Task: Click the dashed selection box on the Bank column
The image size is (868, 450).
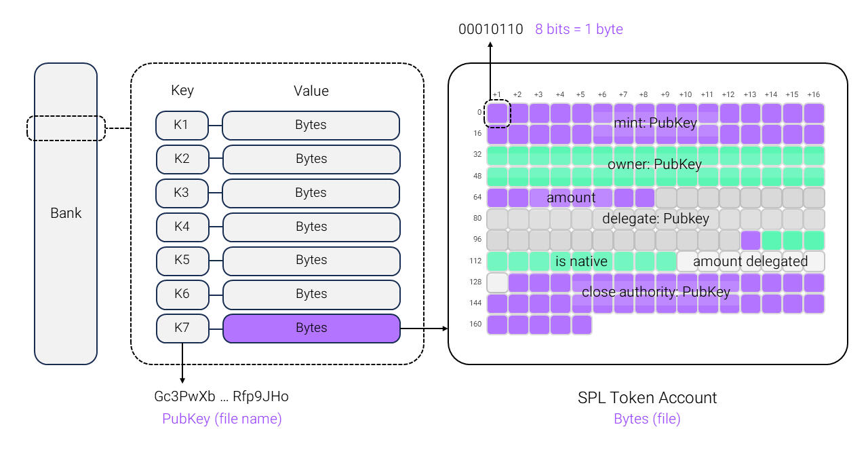Action: (x=66, y=128)
